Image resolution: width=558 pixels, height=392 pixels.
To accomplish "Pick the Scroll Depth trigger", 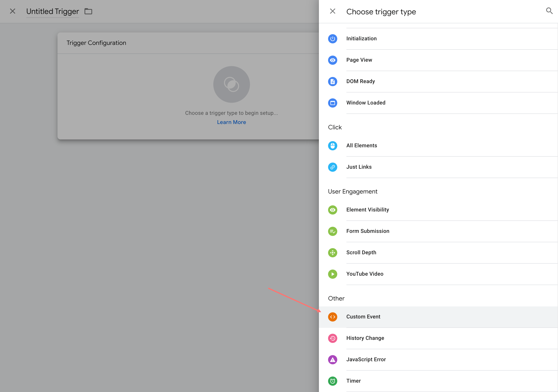I will pos(438,253).
